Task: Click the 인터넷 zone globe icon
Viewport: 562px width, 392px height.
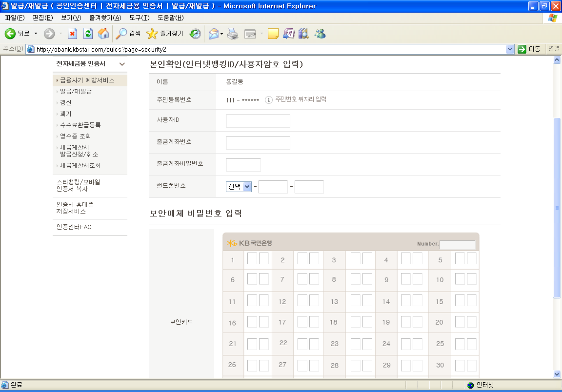Action: coord(471,385)
